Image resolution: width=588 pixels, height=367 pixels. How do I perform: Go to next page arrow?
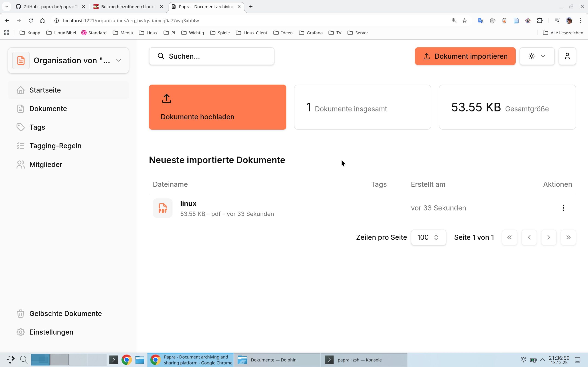pyautogui.click(x=548, y=237)
